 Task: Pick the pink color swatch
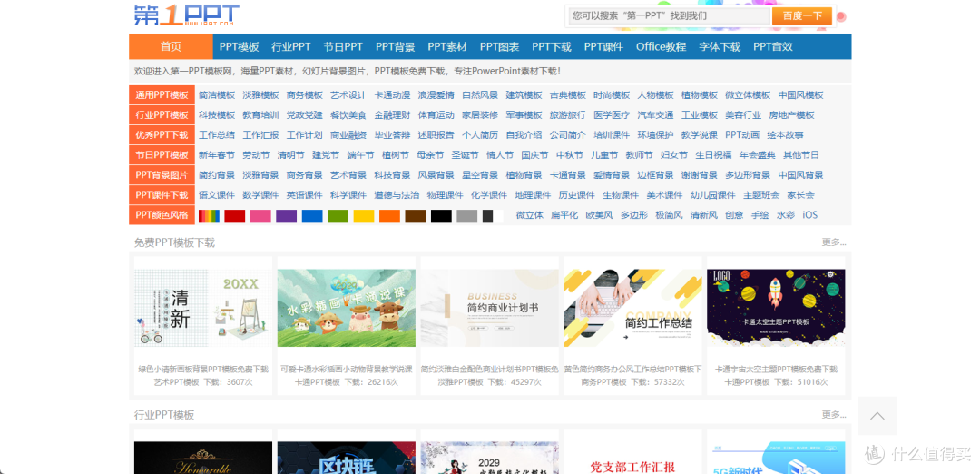[x=260, y=216]
